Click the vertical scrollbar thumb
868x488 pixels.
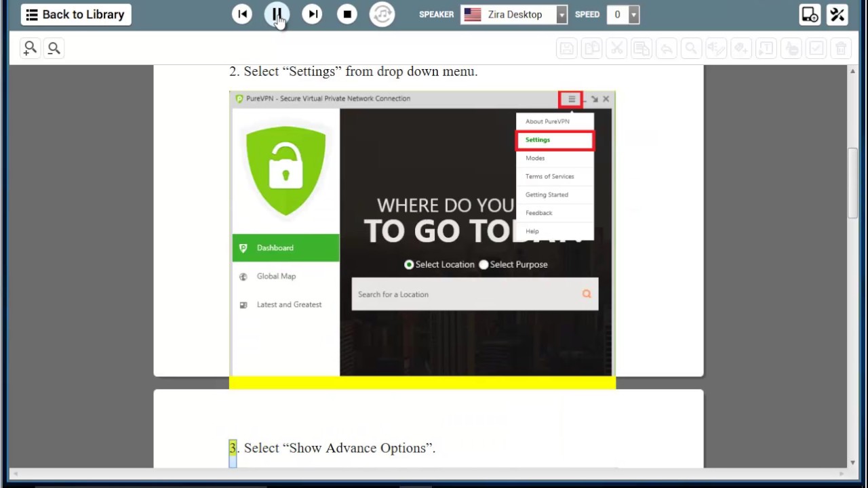(x=852, y=183)
